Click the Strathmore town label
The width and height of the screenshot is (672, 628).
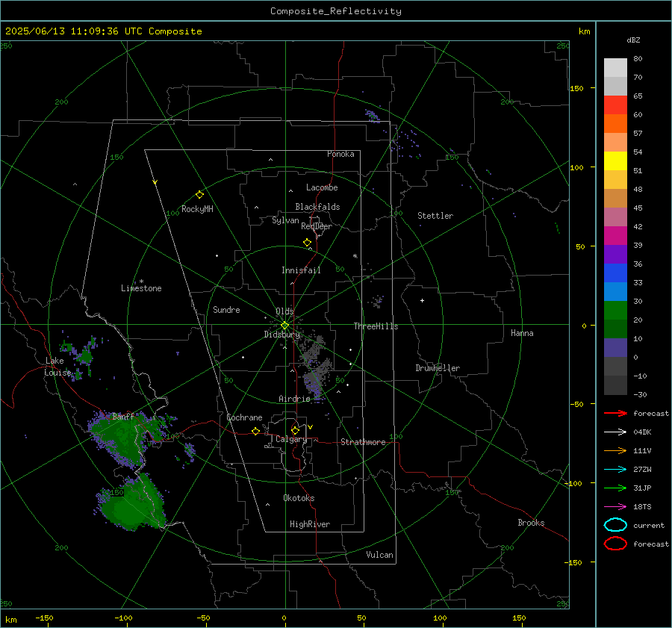point(363,442)
